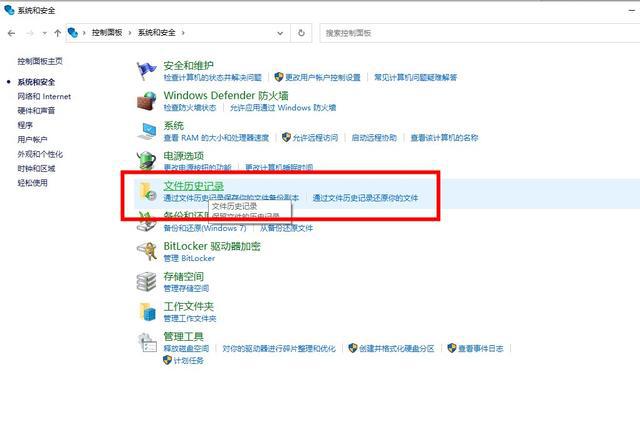The image size is (640, 448).
Task: Open the 存储空间 heading
Action: [184, 276]
